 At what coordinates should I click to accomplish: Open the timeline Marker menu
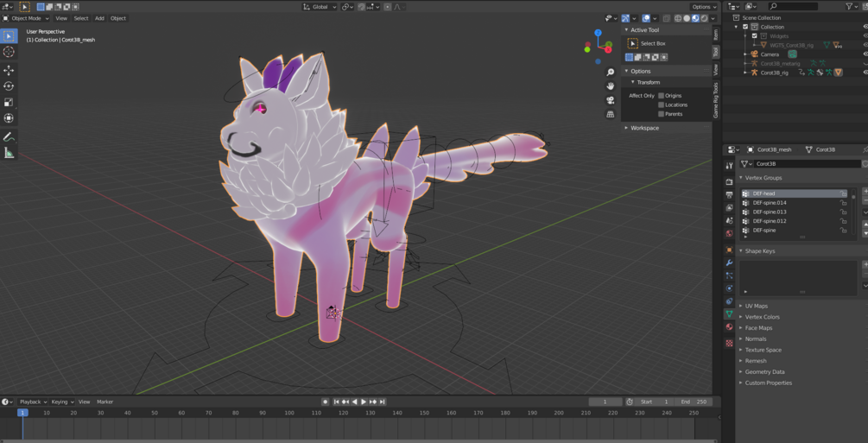coord(105,402)
